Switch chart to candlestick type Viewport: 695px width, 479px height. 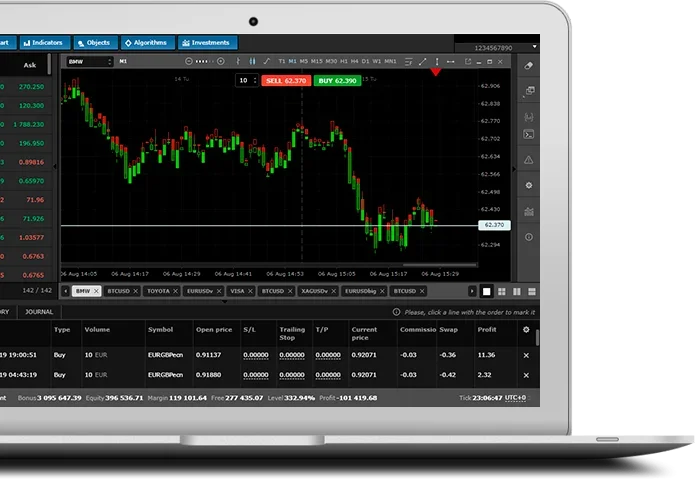252,62
